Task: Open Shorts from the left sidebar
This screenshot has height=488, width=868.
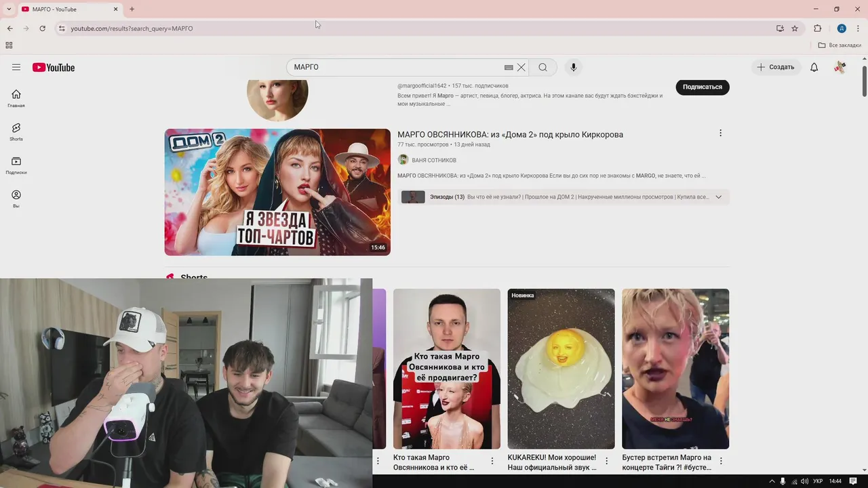Action: 16,131
